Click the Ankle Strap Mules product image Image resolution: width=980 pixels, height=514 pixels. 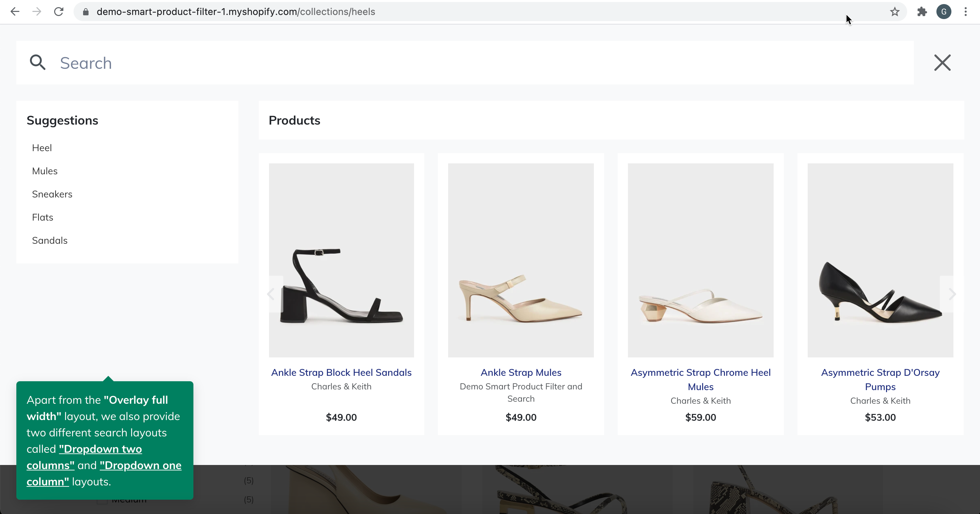tap(520, 261)
